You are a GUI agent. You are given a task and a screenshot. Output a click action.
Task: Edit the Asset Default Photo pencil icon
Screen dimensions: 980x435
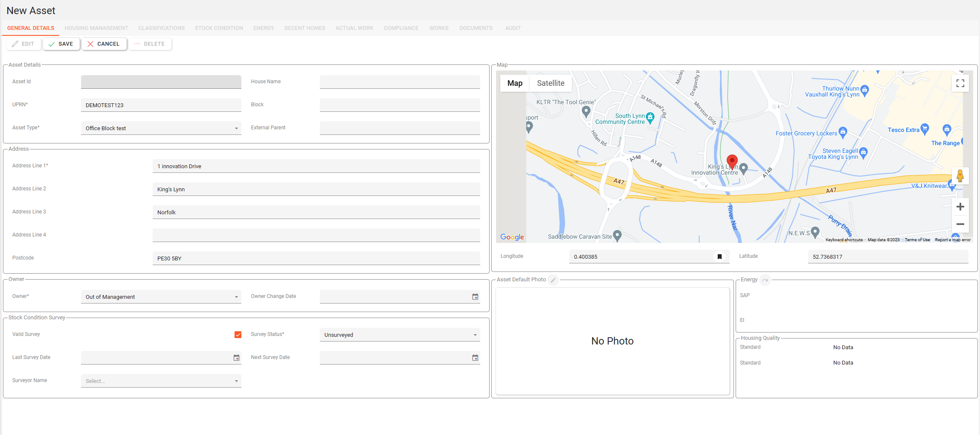pyautogui.click(x=553, y=280)
